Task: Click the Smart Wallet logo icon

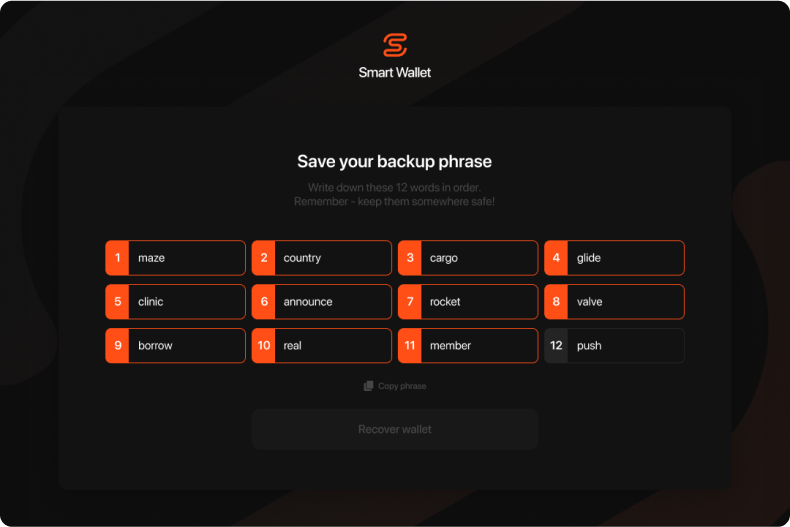Action: 394,45
